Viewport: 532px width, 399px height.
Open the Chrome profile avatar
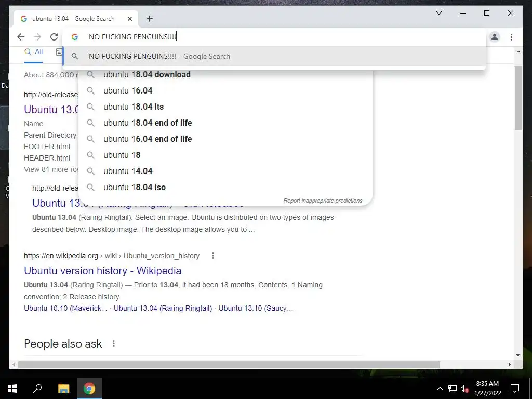pyautogui.click(x=495, y=37)
